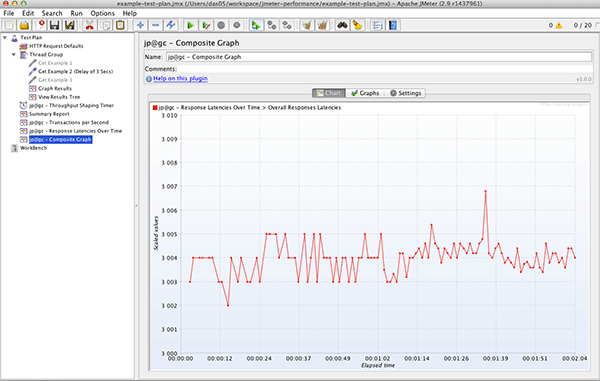The height and width of the screenshot is (381, 600).
Task: Click the red legend swatch for Response Latencies
Action: [155, 108]
